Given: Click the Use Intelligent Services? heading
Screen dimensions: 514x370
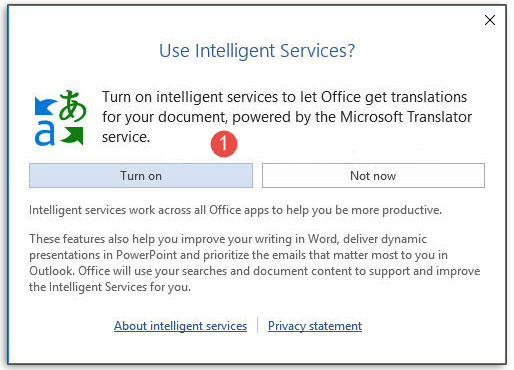Looking at the screenshot, I should coord(257,51).
